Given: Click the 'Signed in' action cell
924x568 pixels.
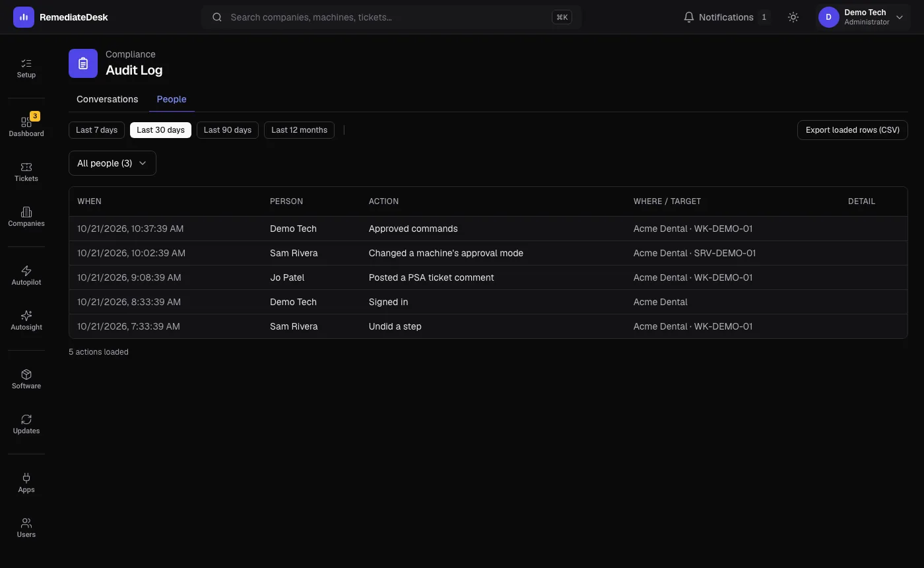Looking at the screenshot, I should point(388,302).
